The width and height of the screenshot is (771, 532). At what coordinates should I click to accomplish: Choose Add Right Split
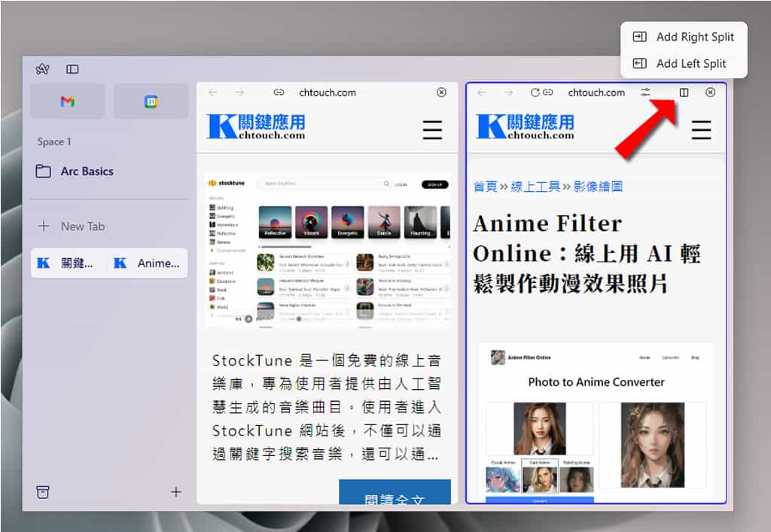tap(684, 37)
